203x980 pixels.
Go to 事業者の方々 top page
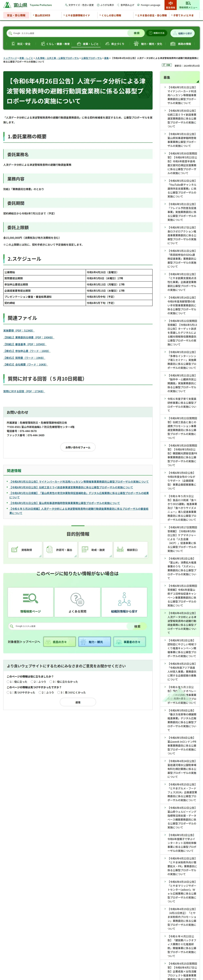[130, 642]
